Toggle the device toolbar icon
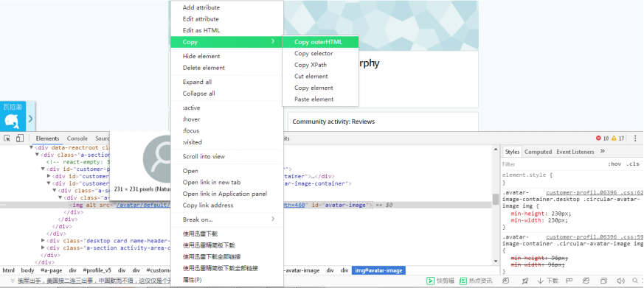This screenshot has height=288, width=644. (x=20, y=138)
